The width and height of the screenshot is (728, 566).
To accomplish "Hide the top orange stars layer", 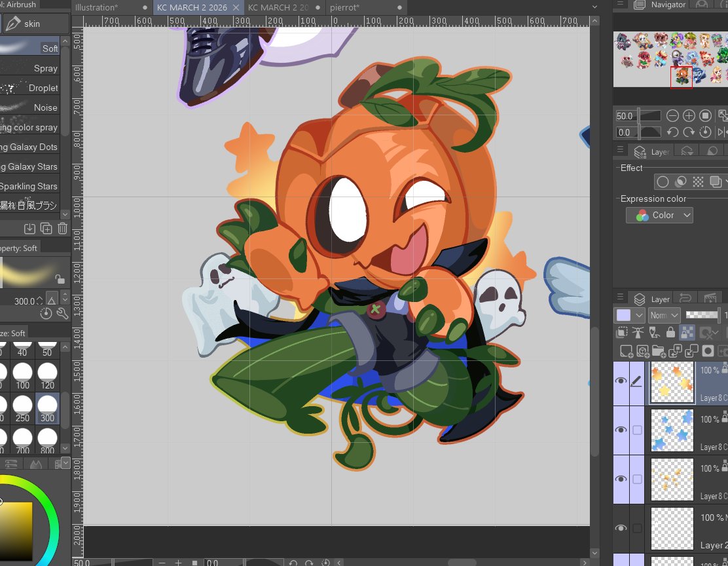I will (621, 381).
